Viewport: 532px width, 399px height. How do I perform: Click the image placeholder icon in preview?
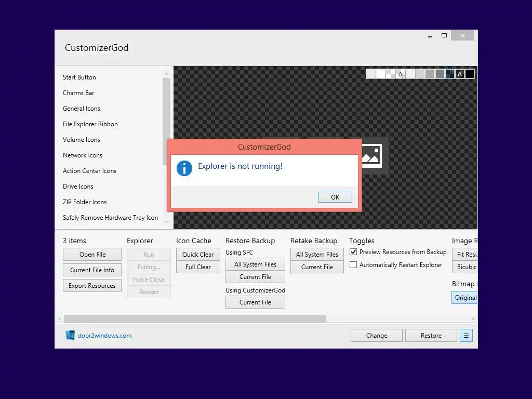tap(372, 156)
